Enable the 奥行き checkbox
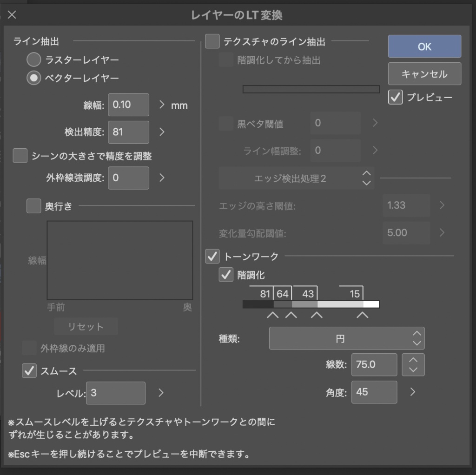476x475 pixels. (x=33, y=206)
